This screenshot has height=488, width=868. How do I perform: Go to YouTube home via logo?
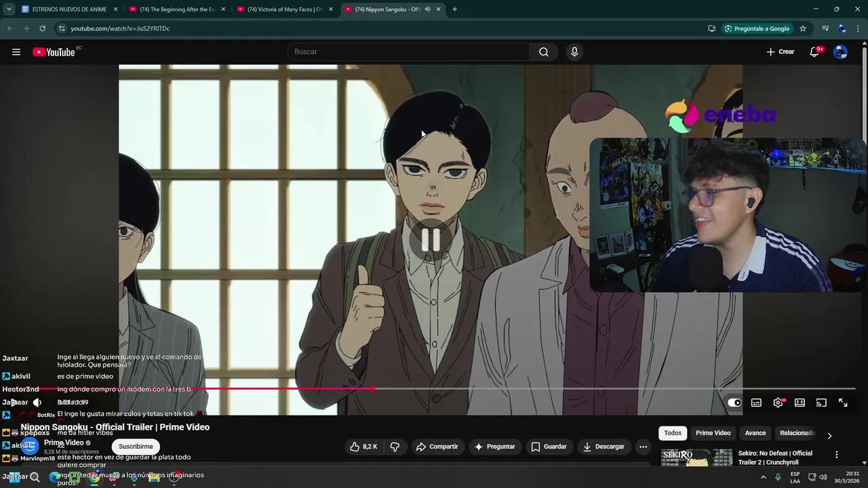click(x=54, y=52)
